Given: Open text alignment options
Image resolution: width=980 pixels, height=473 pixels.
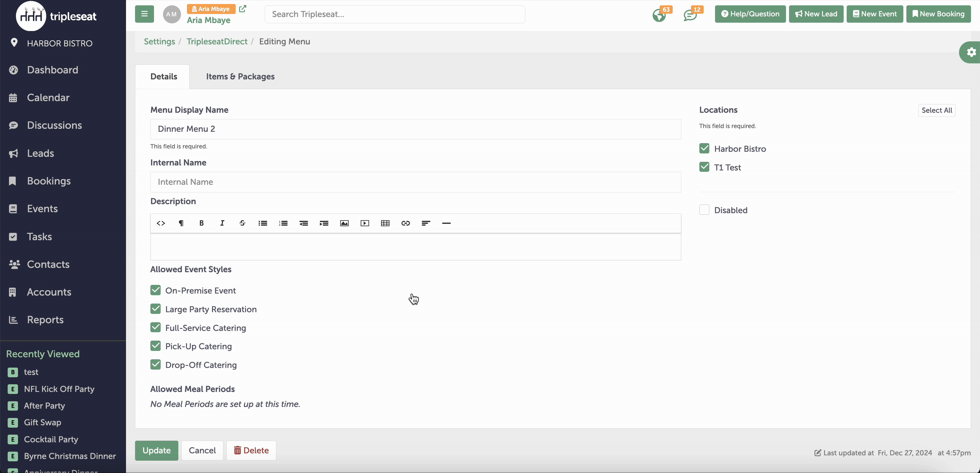Looking at the screenshot, I should coord(426,223).
